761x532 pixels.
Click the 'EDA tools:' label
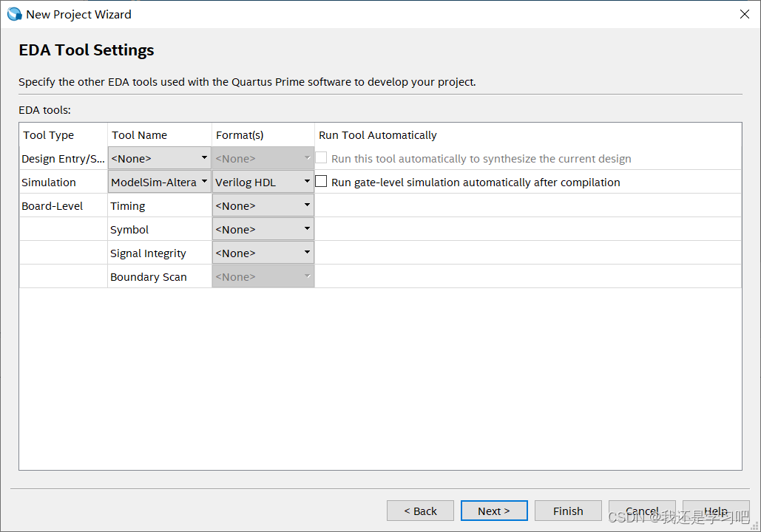pyautogui.click(x=44, y=110)
